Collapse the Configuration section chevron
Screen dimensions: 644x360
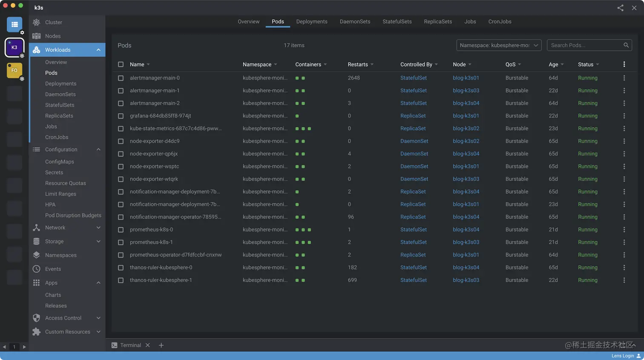(98, 149)
